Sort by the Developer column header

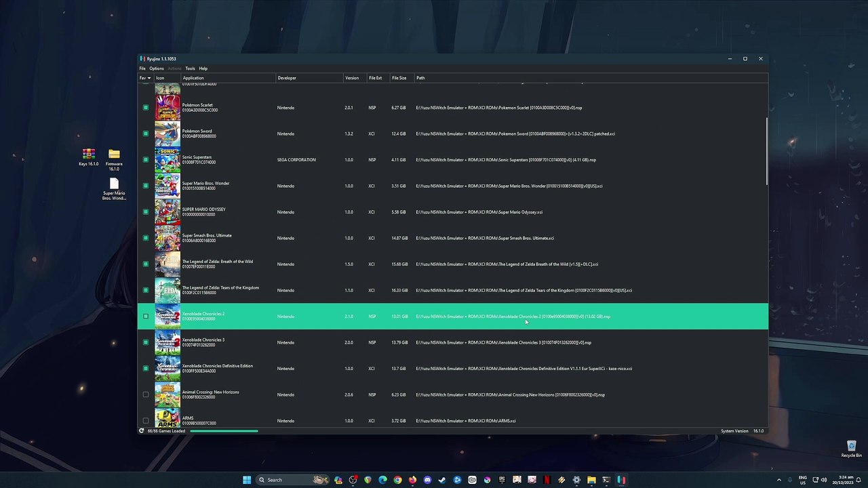click(309, 78)
